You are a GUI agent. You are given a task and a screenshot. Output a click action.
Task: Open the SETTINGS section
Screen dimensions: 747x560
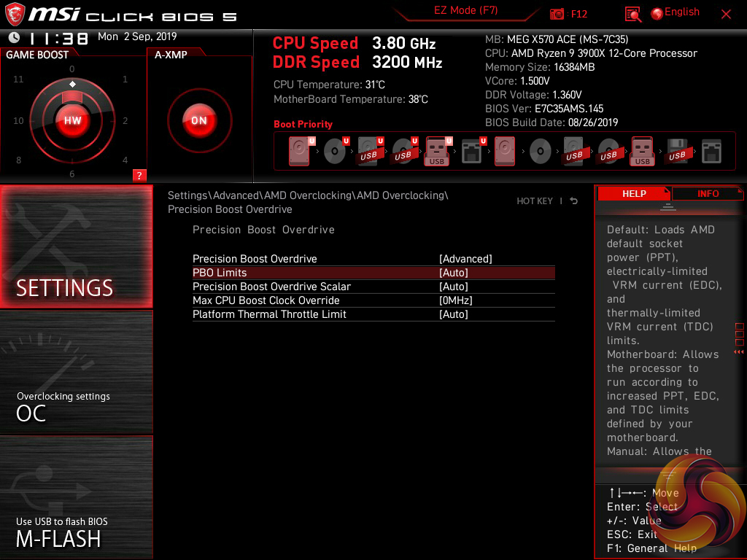76,246
